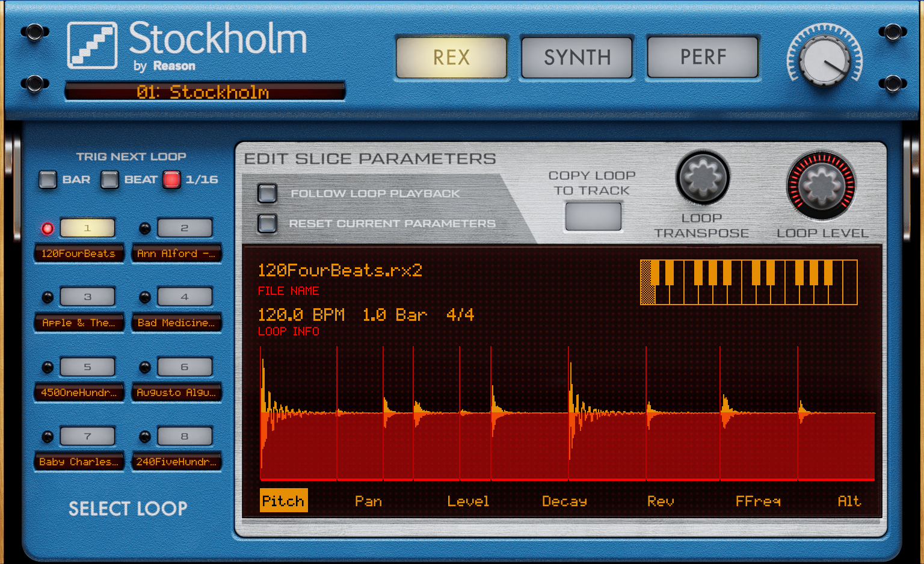Click the 120FourBeats.rx2 file name text
The image size is (924, 564).
(x=340, y=270)
